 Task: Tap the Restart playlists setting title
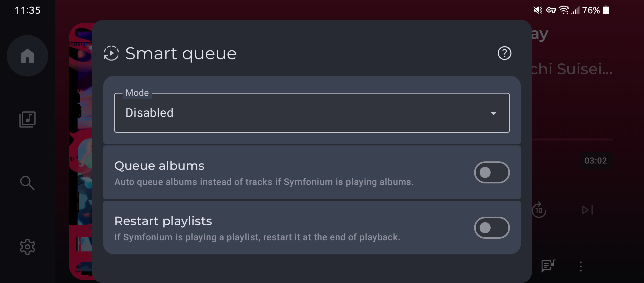(163, 221)
